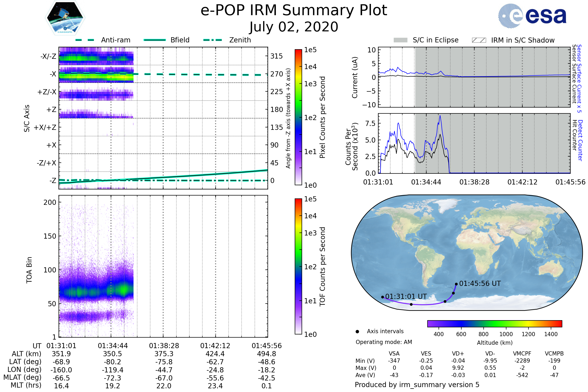Click the Bfield solid line legend marker

tap(155, 40)
